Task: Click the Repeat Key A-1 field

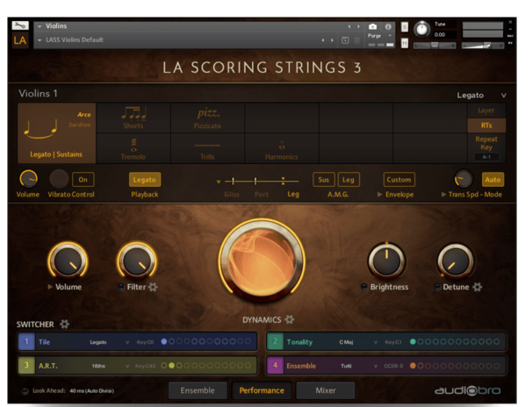Action: coord(486,157)
